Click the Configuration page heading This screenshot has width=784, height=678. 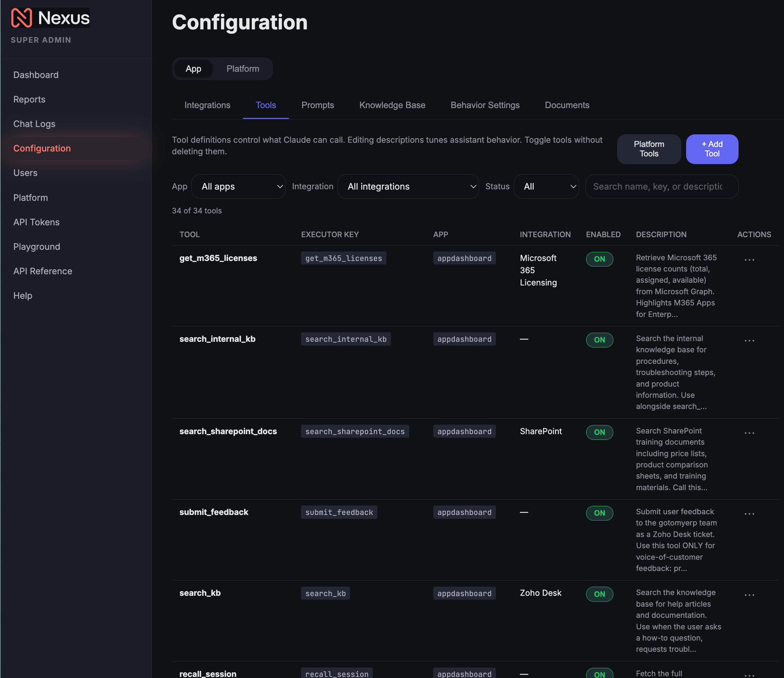[240, 22]
